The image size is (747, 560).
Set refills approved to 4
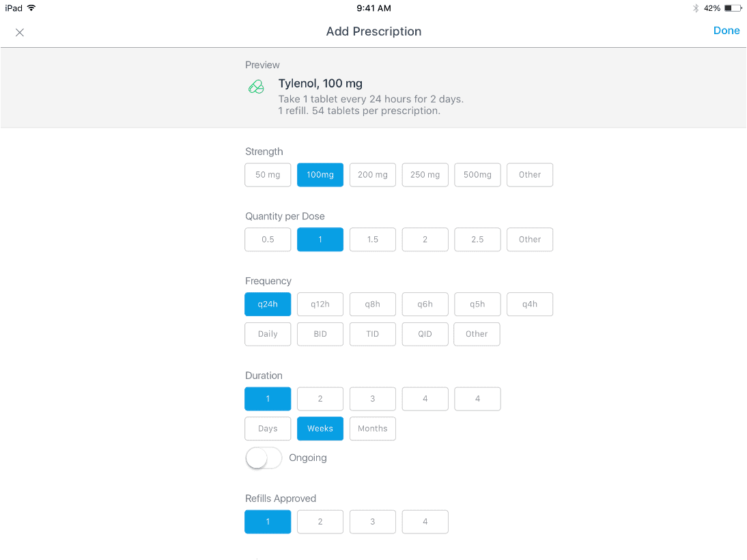coord(425,522)
